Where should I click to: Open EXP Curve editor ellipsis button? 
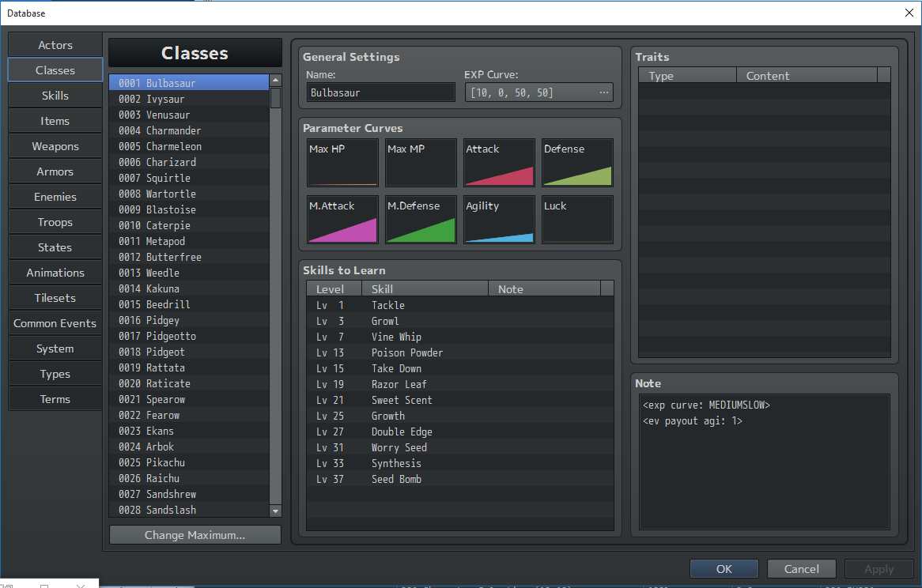[x=604, y=92]
